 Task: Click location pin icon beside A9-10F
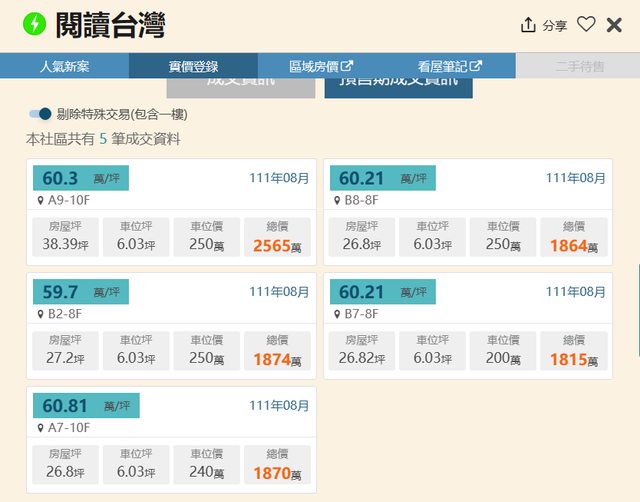pyautogui.click(x=40, y=199)
